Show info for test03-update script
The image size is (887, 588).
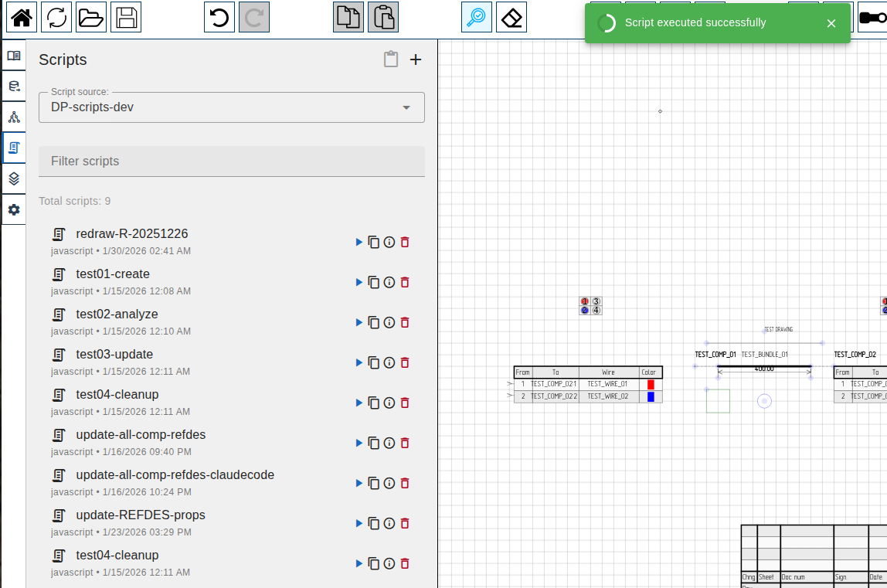[x=389, y=363]
